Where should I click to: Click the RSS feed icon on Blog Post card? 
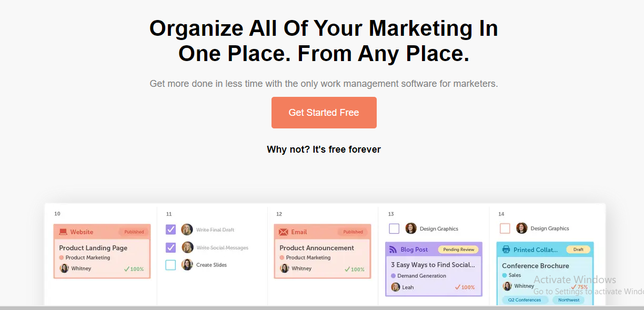[x=393, y=249]
